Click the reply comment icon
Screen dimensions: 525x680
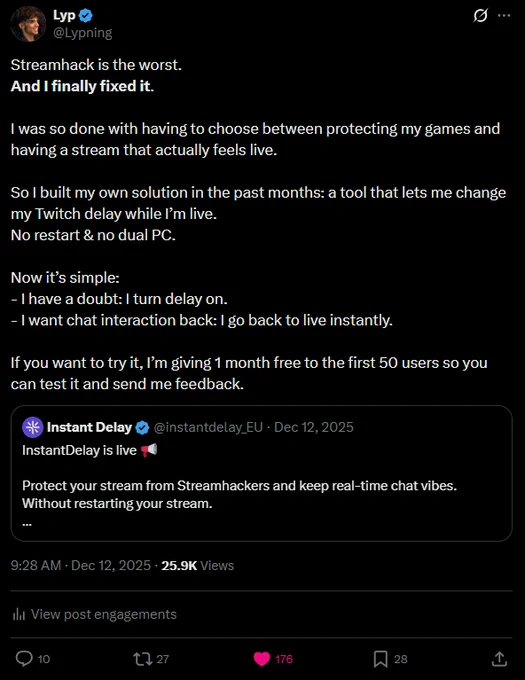pyautogui.click(x=24, y=659)
